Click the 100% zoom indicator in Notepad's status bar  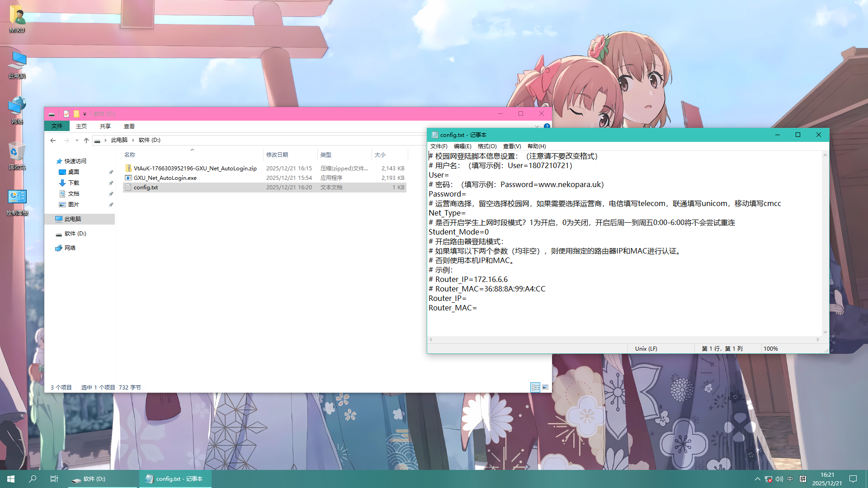tap(770, 348)
